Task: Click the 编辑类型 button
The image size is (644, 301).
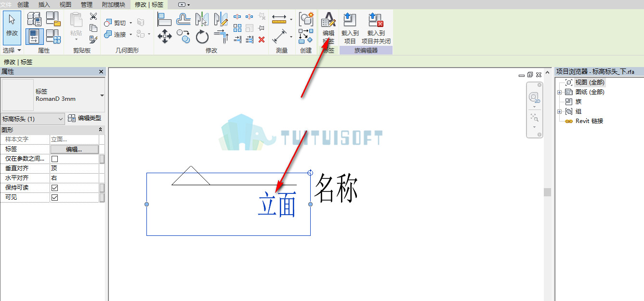Action: click(x=84, y=118)
